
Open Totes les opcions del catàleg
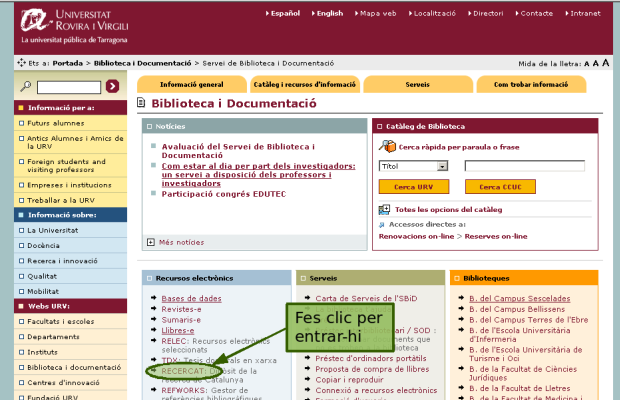pyautogui.click(x=448, y=209)
